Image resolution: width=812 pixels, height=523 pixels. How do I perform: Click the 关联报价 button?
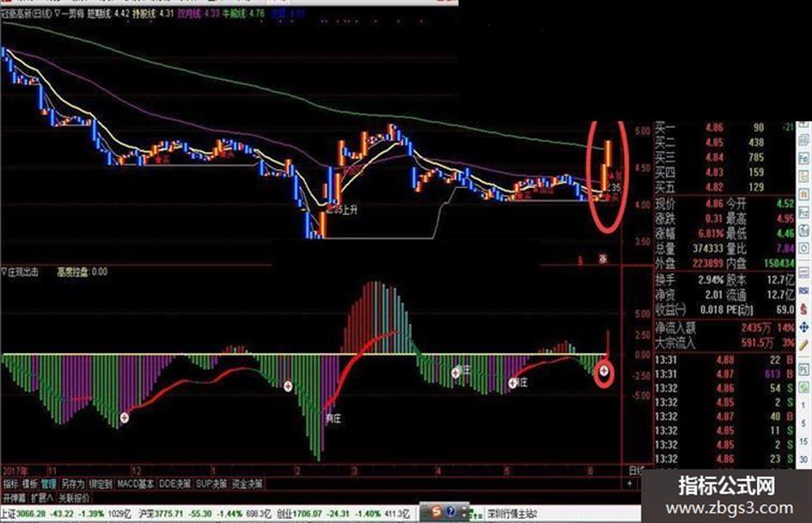click(73, 498)
